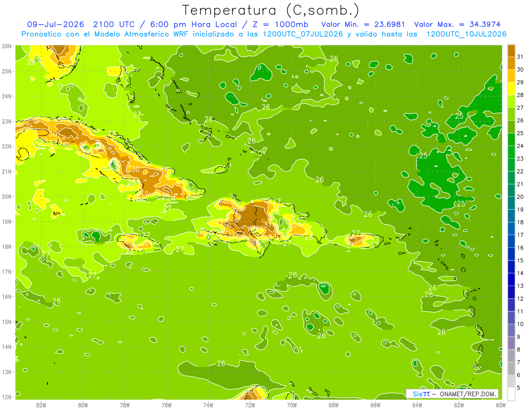Click the '20N' latitude axis label
Viewport: 532px width, 411px height.
click(x=6, y=196)
